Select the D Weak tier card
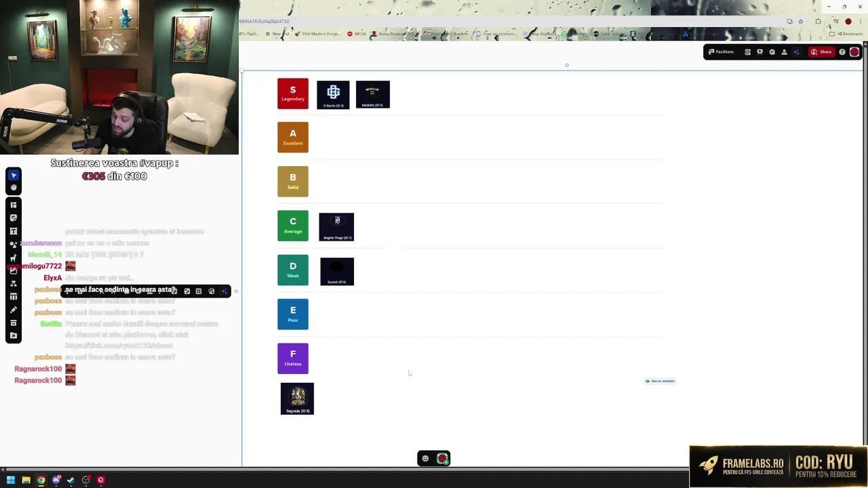868x488 pixels. coord(293,270)
